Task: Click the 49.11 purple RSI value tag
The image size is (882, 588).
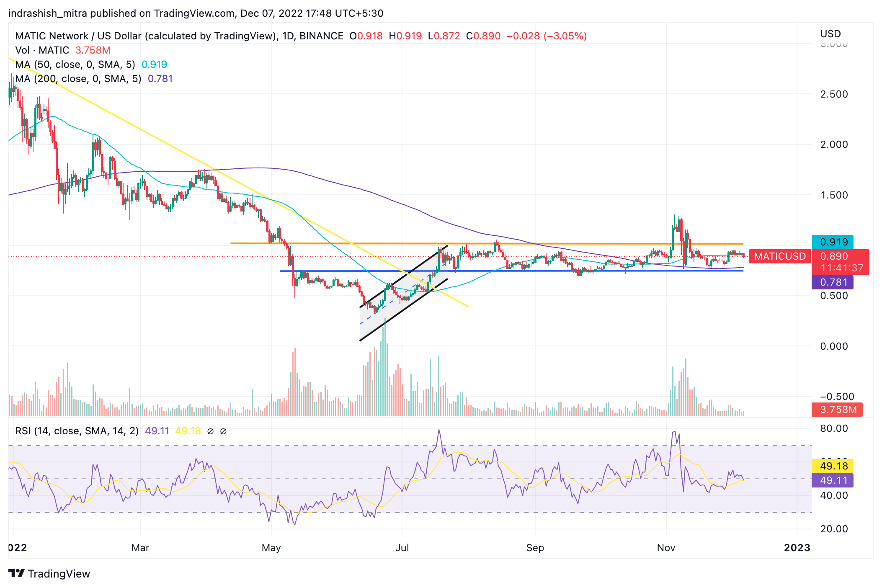Action: point(833,480)
